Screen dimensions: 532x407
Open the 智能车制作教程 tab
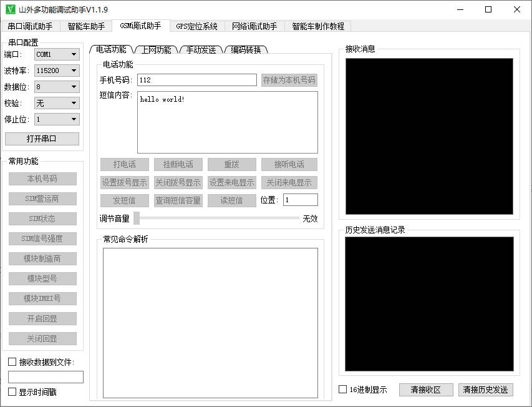[x=318, y=26]
